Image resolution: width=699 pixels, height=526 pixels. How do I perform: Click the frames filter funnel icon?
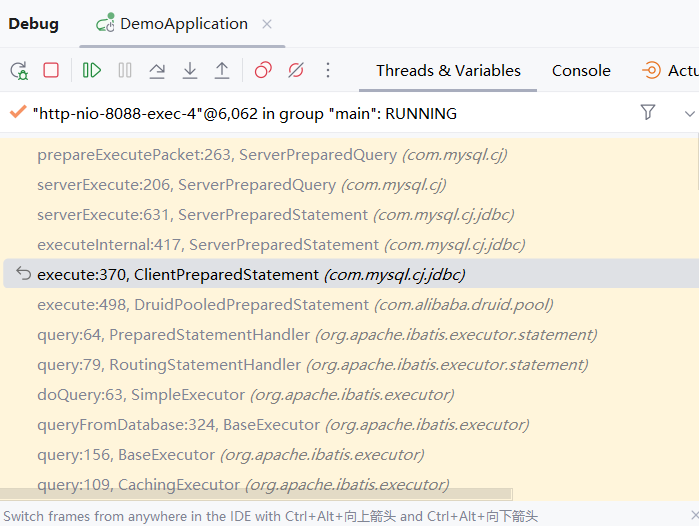[x=648, y=113]
